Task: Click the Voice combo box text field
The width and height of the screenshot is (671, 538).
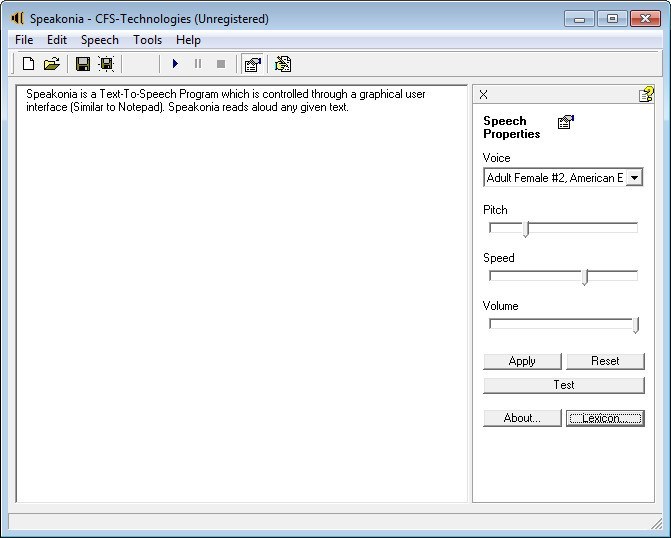Action: point(555,178)
